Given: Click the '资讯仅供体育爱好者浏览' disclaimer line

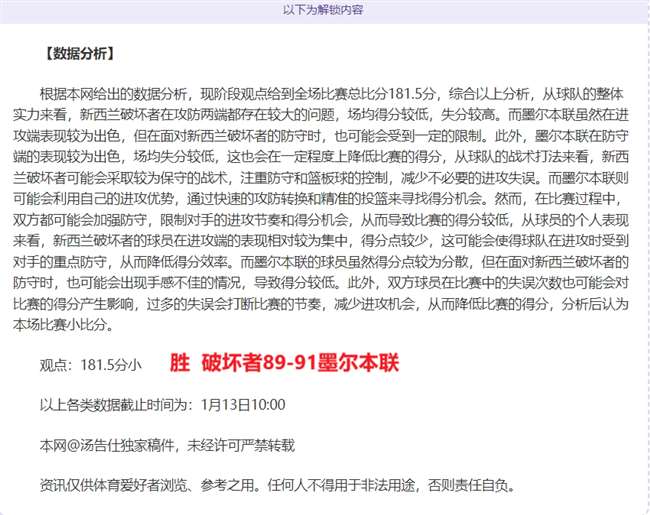Looking at the screenshot, I should click(x=277, y=485).
